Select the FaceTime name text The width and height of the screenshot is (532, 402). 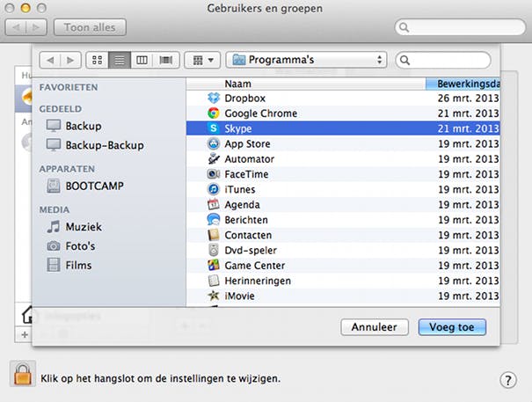click(246, 174)
